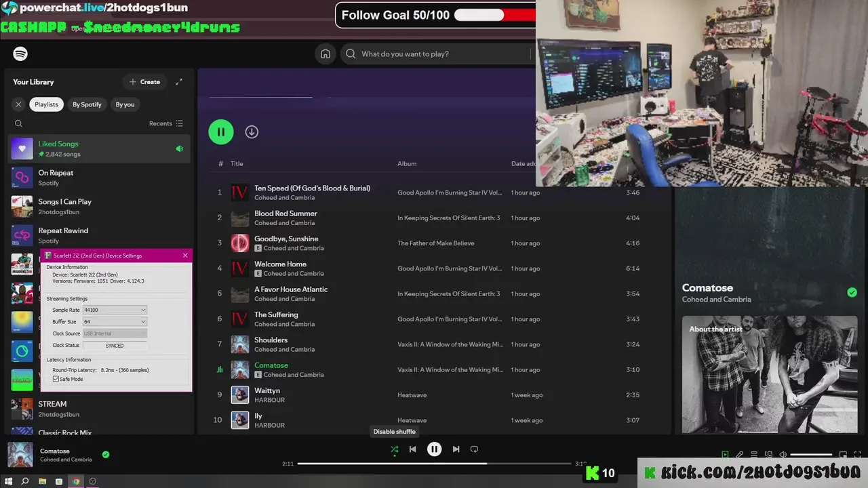
Task: Open On Repeat playlist
Action: click(99, 178)
